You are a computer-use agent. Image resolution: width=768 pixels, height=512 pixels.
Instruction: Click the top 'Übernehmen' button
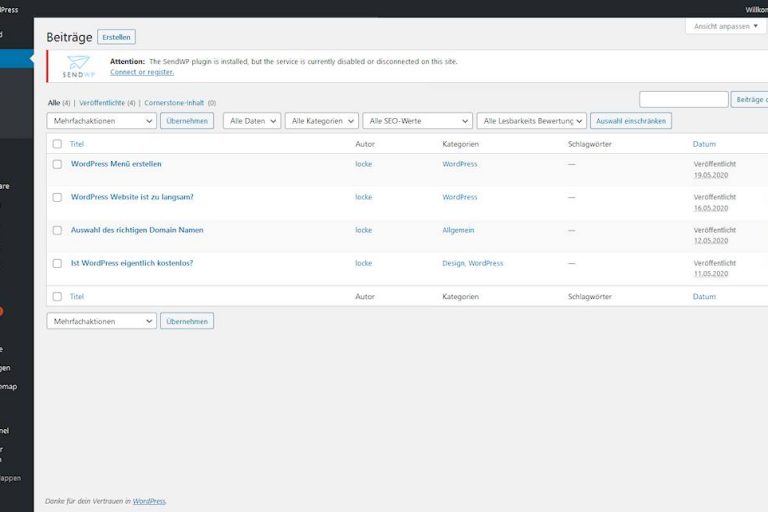187,121
